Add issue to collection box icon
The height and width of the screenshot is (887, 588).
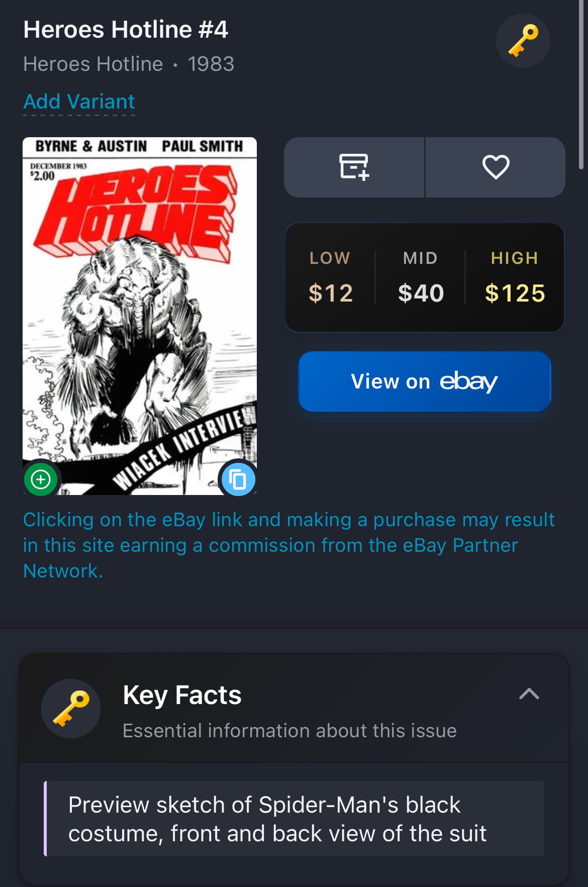(x=354, y=167)
